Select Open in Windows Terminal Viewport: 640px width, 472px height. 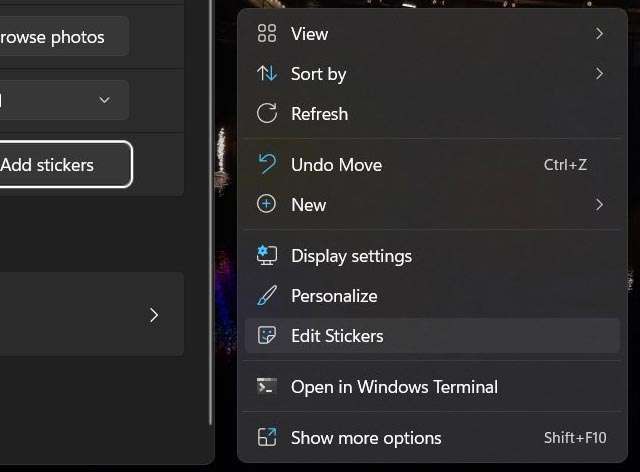pos(394,387)
